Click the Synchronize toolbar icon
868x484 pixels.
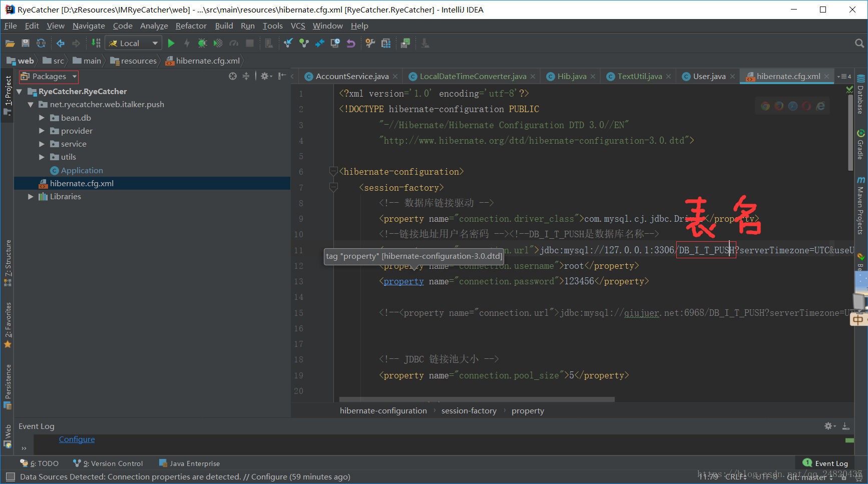(x=41, y=44)
